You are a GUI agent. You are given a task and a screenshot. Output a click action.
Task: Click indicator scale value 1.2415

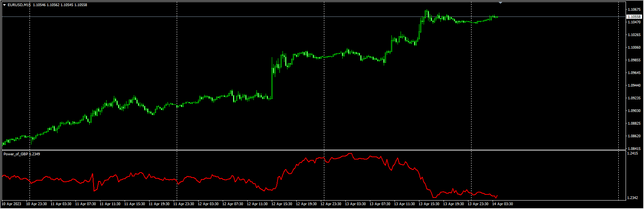point(633,153)
